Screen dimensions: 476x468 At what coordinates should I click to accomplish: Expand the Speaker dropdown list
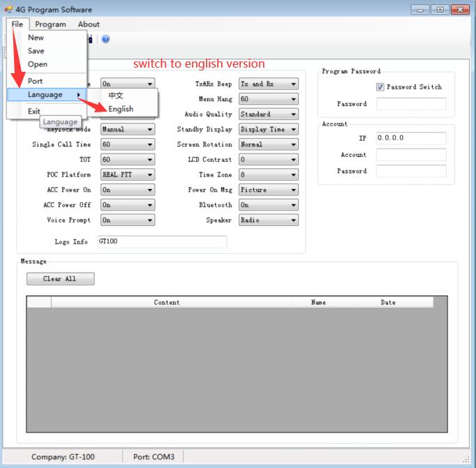pos(269,220)
